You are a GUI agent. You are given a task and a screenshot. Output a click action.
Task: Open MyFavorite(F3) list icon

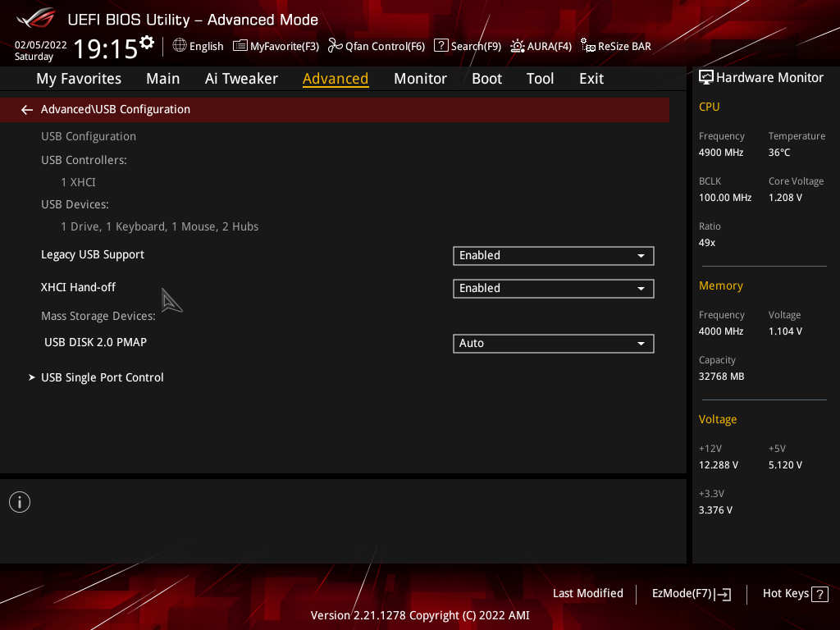tap(240, 46)
